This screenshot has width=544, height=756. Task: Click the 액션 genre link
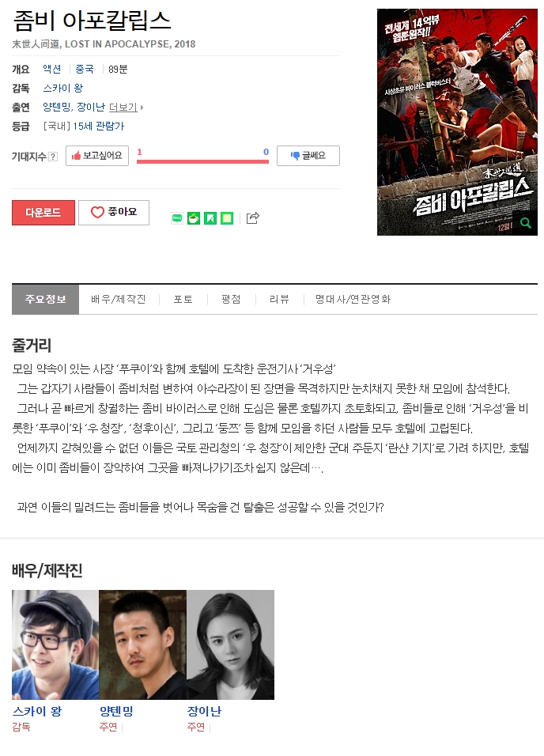(52, 69)
